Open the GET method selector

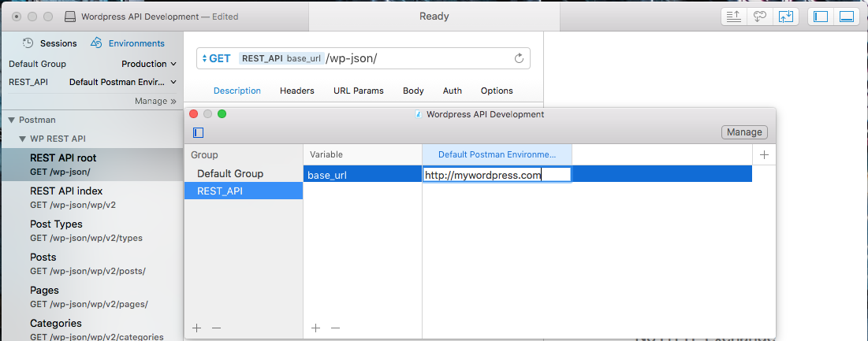[217, 58]
